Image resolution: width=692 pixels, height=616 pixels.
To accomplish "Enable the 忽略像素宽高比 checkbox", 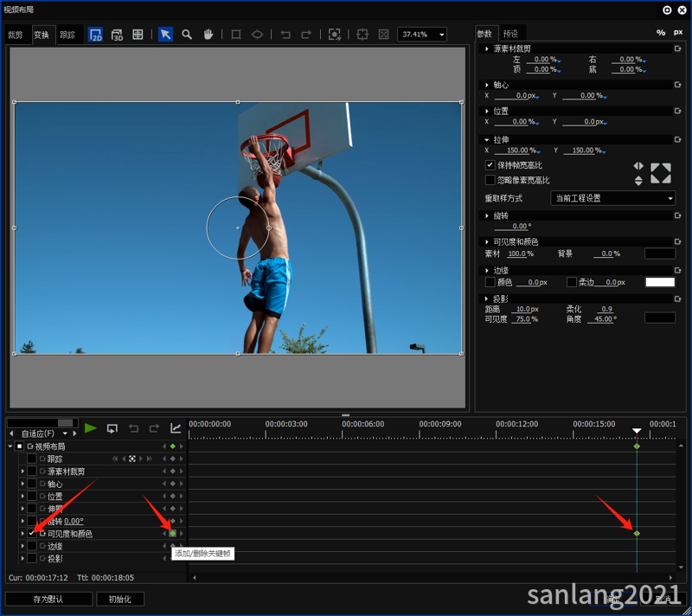I will point(490,180).
